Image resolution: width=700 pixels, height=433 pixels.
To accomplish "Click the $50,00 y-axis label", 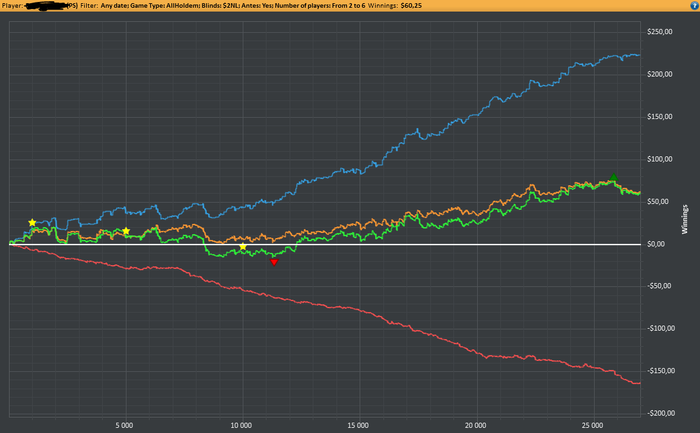I will tap(658, 201).
